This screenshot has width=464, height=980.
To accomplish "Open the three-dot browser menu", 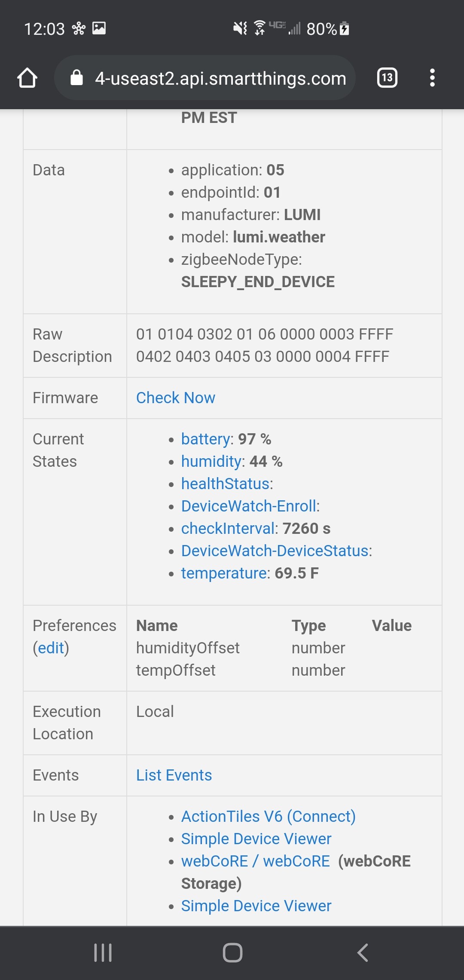I will pos(432,78).
